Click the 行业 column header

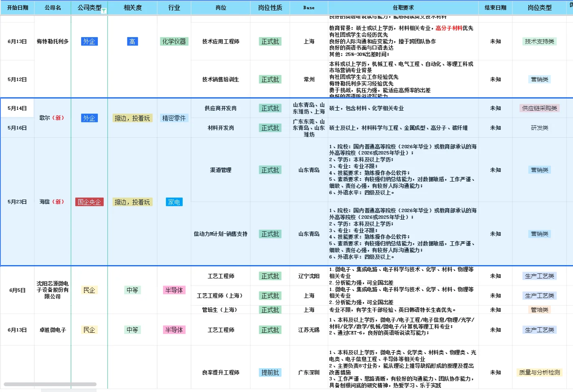174,8
